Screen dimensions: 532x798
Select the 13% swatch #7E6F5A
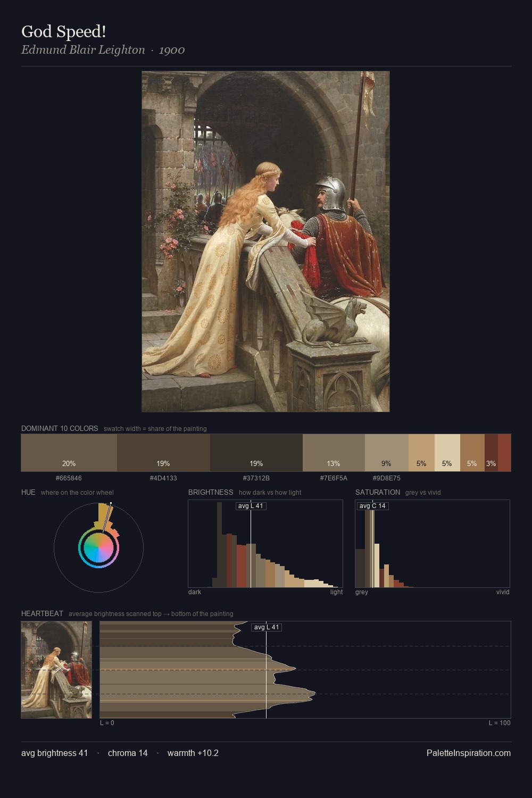point(334,453)
